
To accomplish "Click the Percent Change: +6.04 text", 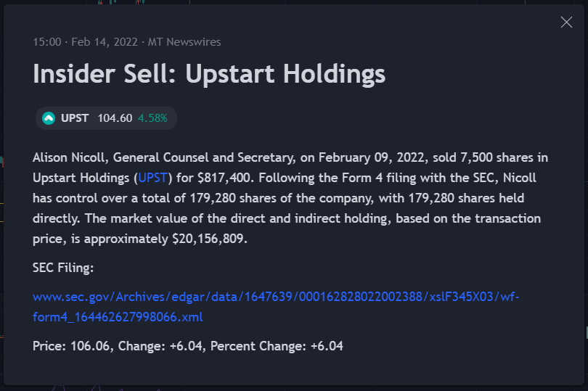I will (x=277, y=346).
